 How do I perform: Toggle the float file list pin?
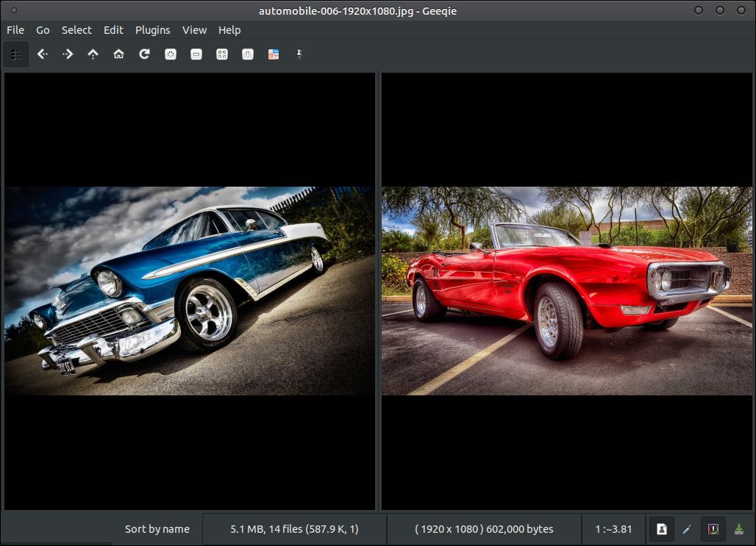pyautogui.click(x=299, y=54)
